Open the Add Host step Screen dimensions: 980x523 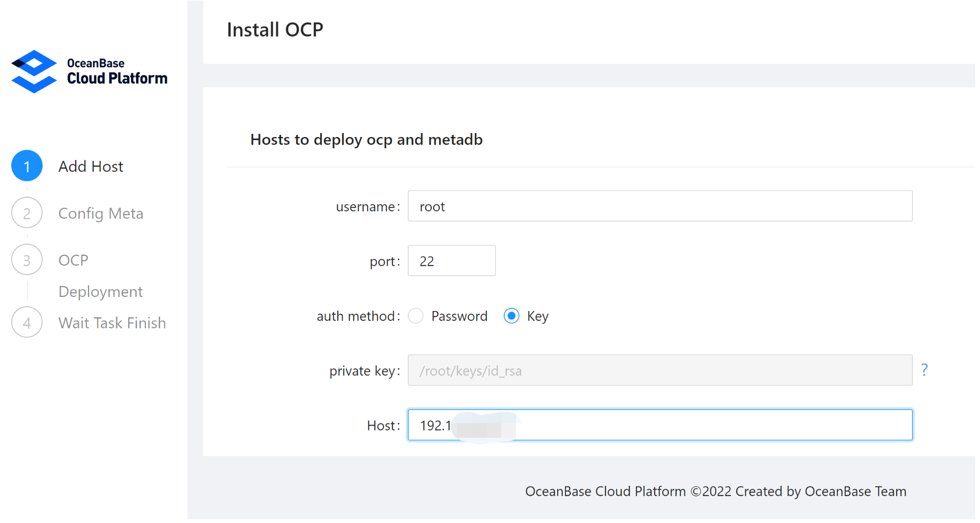click(x=91, y=166)
